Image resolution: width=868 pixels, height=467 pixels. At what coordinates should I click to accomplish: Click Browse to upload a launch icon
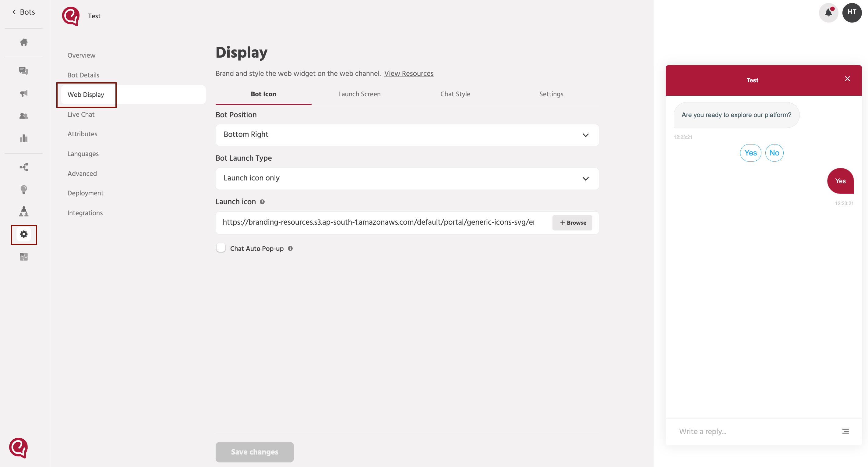click(572, 223)
